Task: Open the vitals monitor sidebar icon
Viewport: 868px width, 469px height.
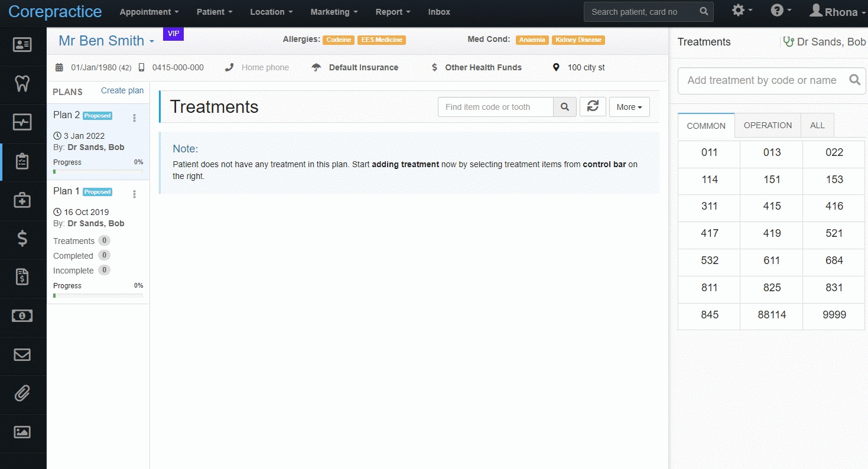Action: (x=22, y=122)
